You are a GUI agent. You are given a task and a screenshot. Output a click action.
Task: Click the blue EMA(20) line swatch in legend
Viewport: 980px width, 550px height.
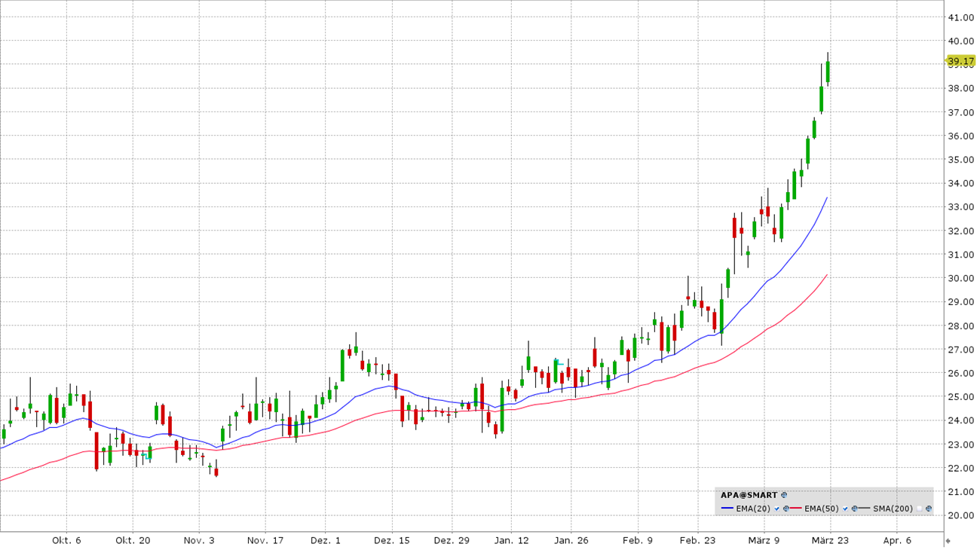pyautogui.click(x=727, y=509)
